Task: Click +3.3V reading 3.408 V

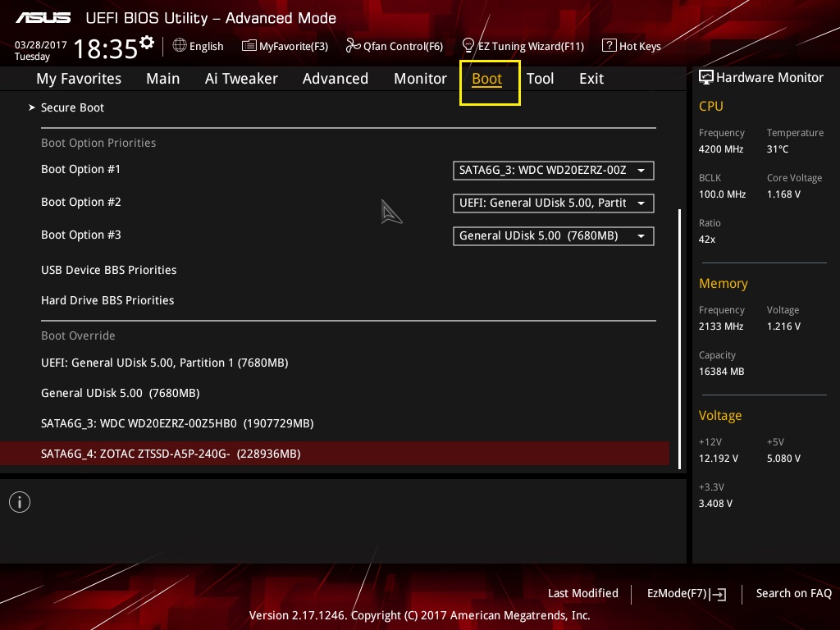Action: (x=715, y=503)
